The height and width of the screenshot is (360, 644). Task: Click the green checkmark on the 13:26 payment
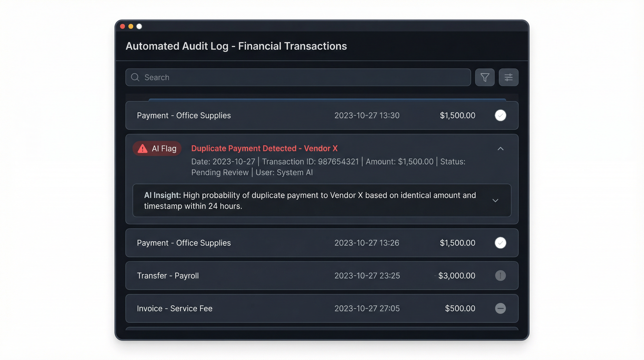pyautogui.click(x=500, y=243)
